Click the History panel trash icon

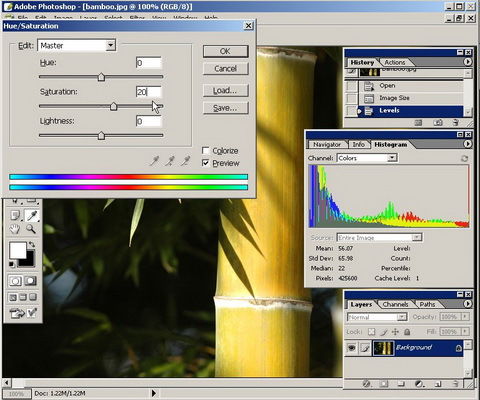click(x=456, y=123)
